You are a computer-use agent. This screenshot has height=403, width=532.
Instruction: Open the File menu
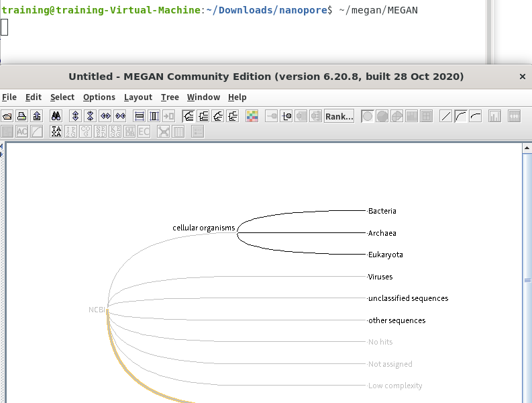point(9,97)
